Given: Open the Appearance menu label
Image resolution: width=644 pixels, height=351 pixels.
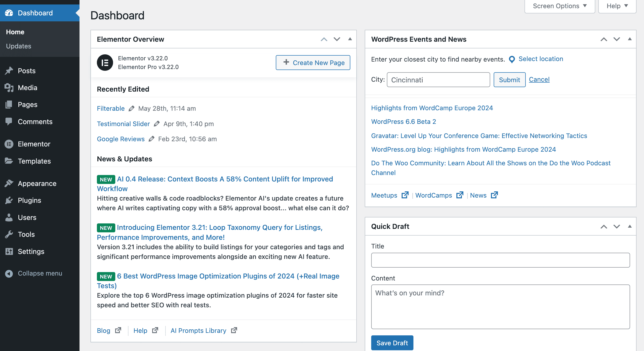Looking at the screenshot, I should click(x=37, y=183).
